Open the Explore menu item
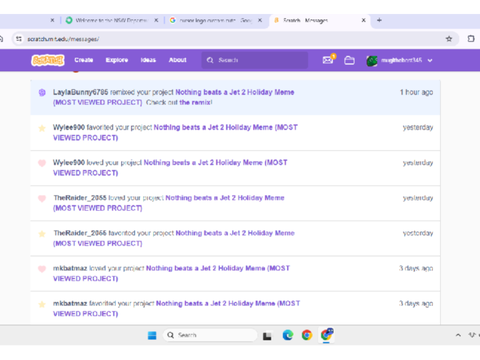The height and width of the screenshot is (360, 480). (x=117, y=60)
